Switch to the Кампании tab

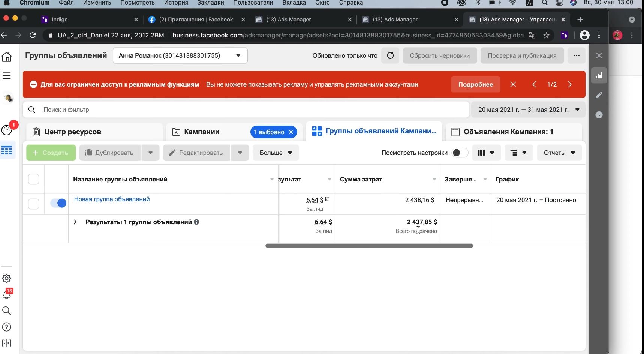pos(202,132)
